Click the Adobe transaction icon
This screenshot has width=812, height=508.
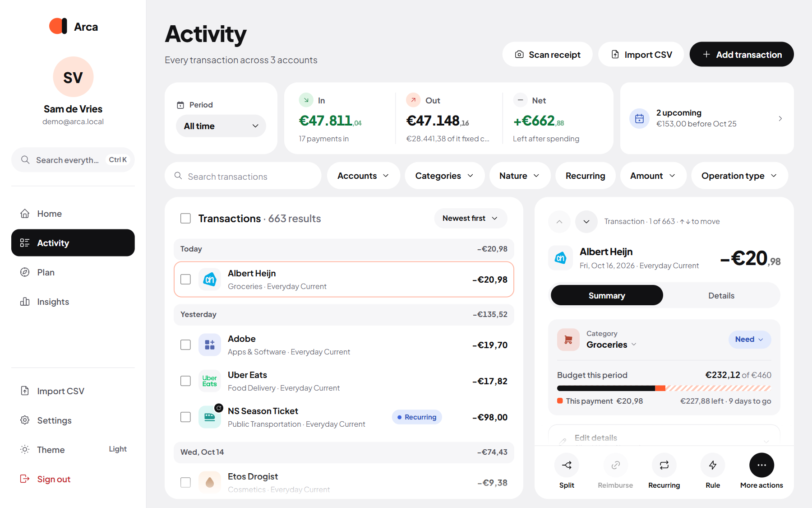coord(210,345)
